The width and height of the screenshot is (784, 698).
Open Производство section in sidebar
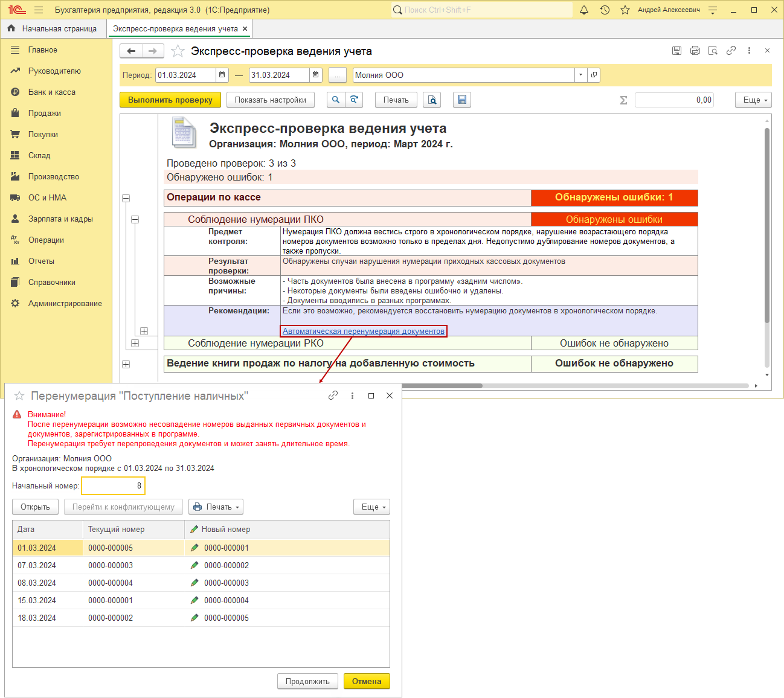point(56,176)
